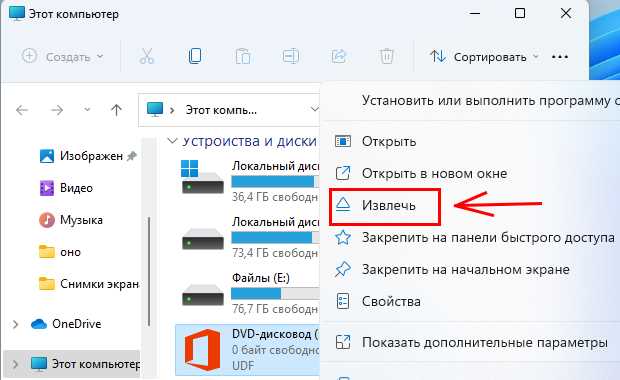Expand the address bar history dropdown

pyautogui.click(x=314, y=109)
